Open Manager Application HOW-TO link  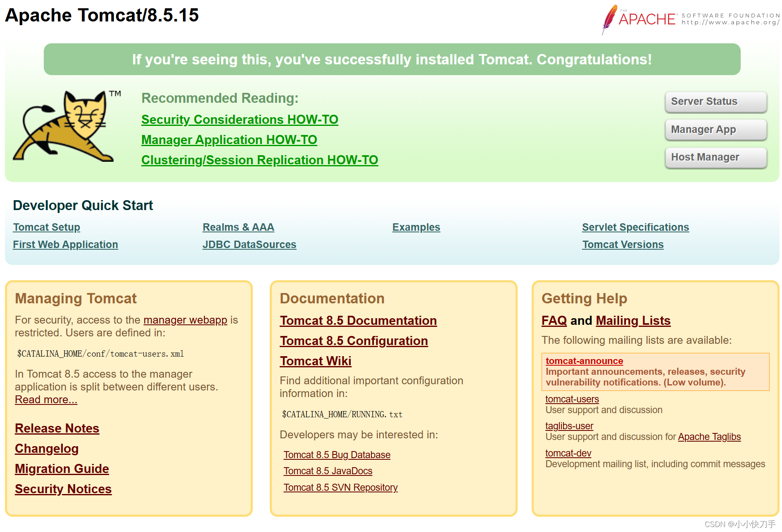pos(229,140)
